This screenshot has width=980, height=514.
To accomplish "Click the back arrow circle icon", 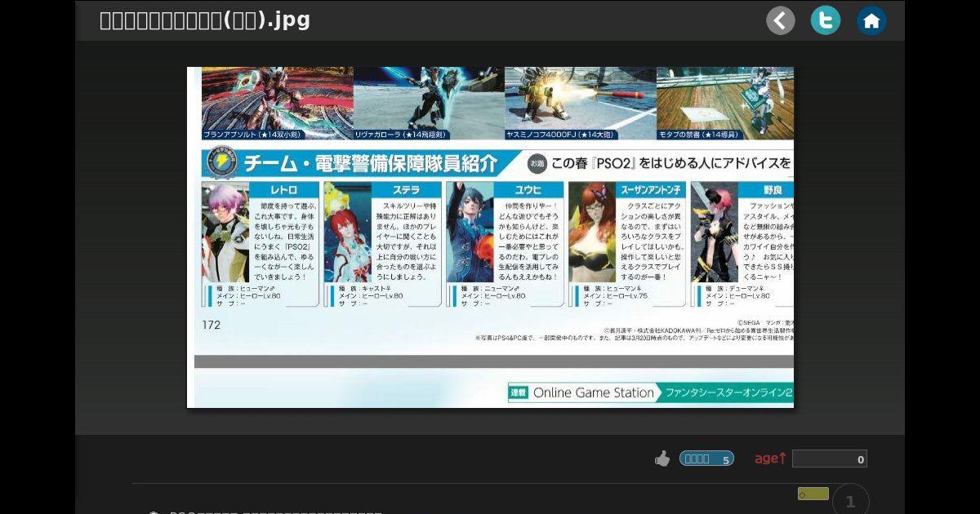I will click(x=781, y=20).
